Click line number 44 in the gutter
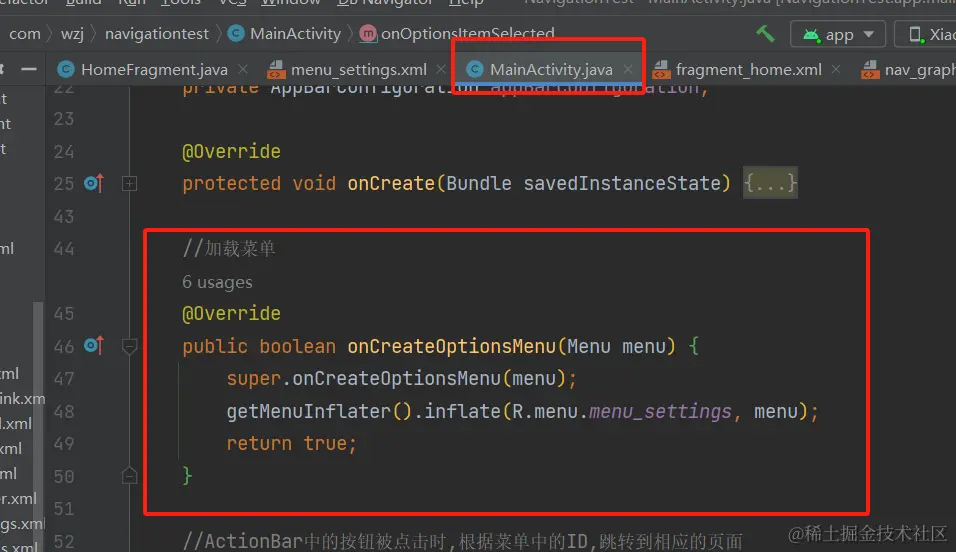 [64, 249]
